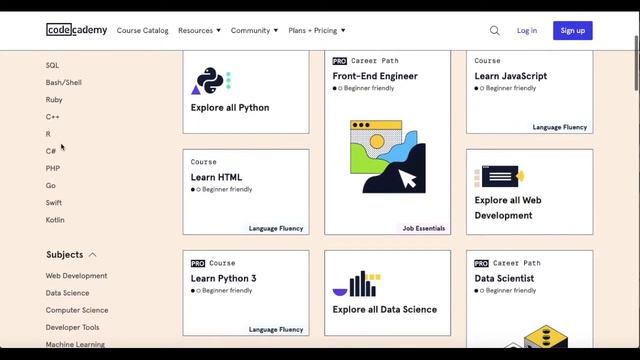Open the Computer Science subject
The width and height of the screenshot is (640, 360).
pos(77,310)
